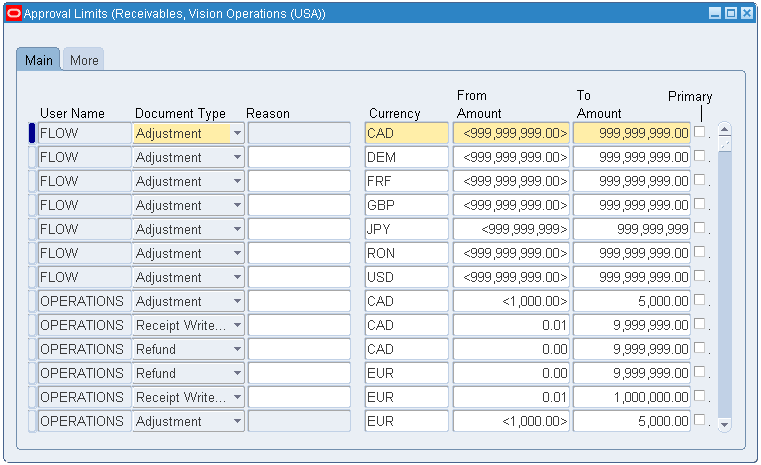Click the scrollbar up arrow

click(725, 130)
